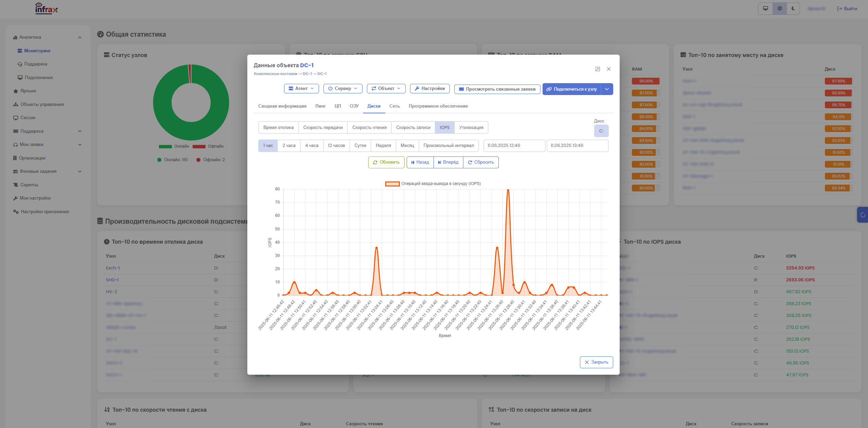Viewport: 868px width, 428px height.
Task: Click end date field 11.06.2025 13:46
Action: [x=578, y=146]
